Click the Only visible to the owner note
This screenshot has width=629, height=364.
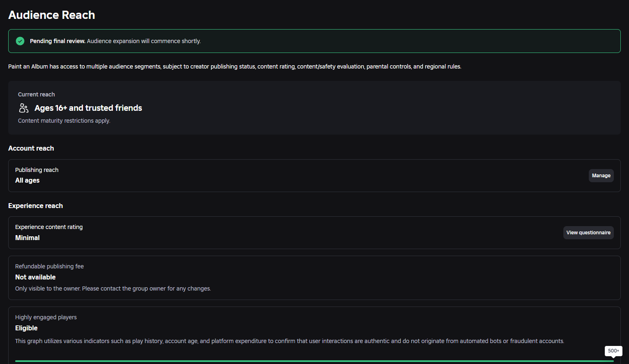click(x=113, y=288)
